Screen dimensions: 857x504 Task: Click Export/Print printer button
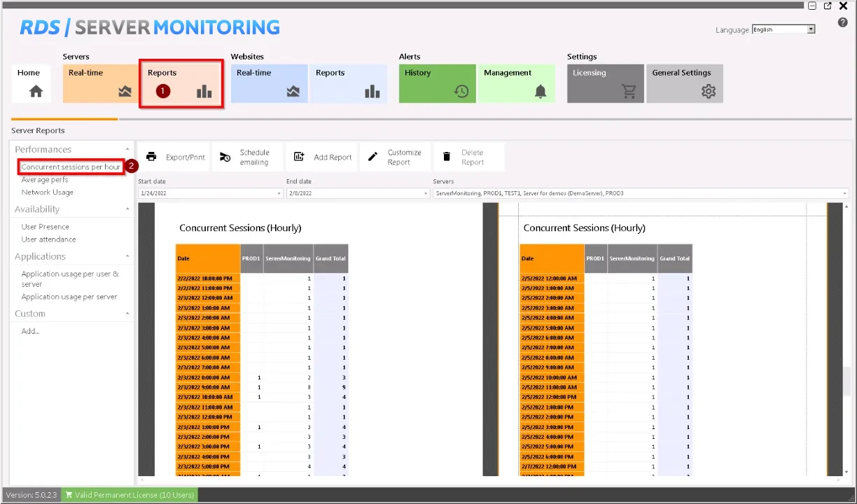176,157
